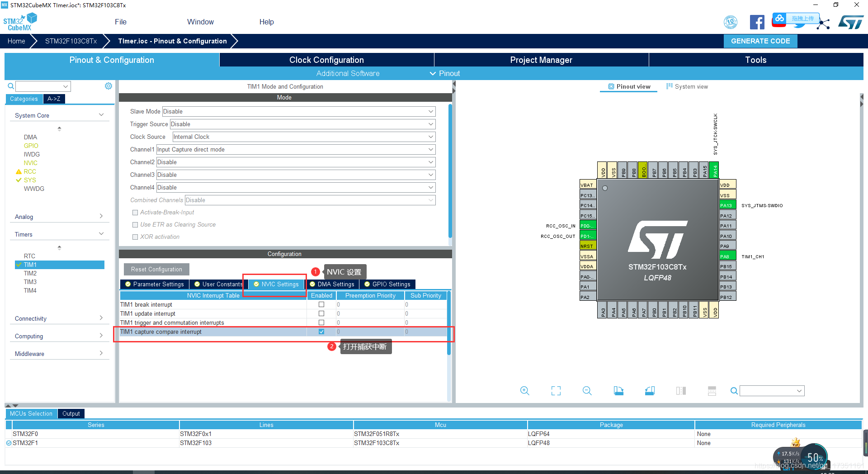Expand the Connectivity category
This screenshot has width=868, height=474.
point(59,318)
